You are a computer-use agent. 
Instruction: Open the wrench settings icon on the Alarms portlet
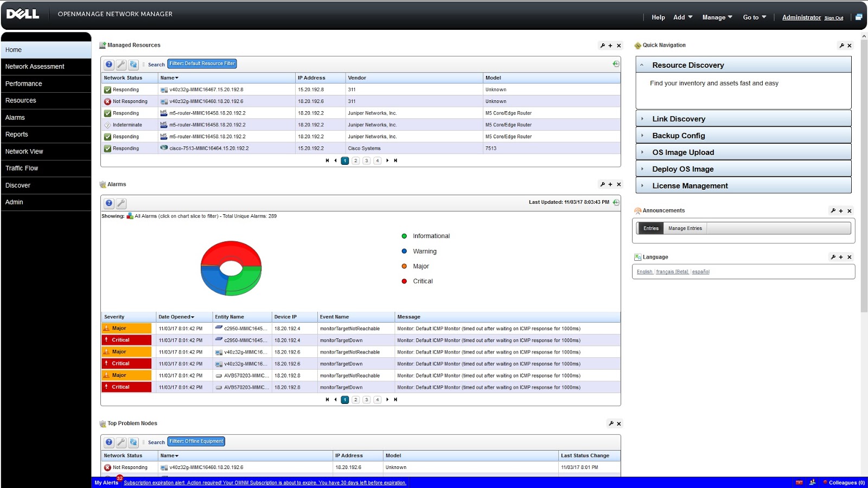603,184
